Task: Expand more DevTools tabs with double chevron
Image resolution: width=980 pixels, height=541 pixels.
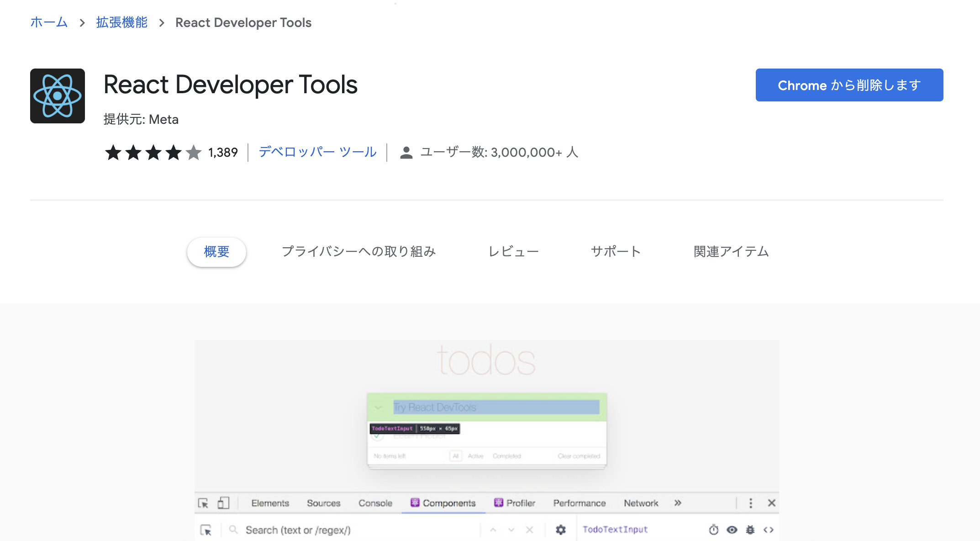Action: click(678, 503)
